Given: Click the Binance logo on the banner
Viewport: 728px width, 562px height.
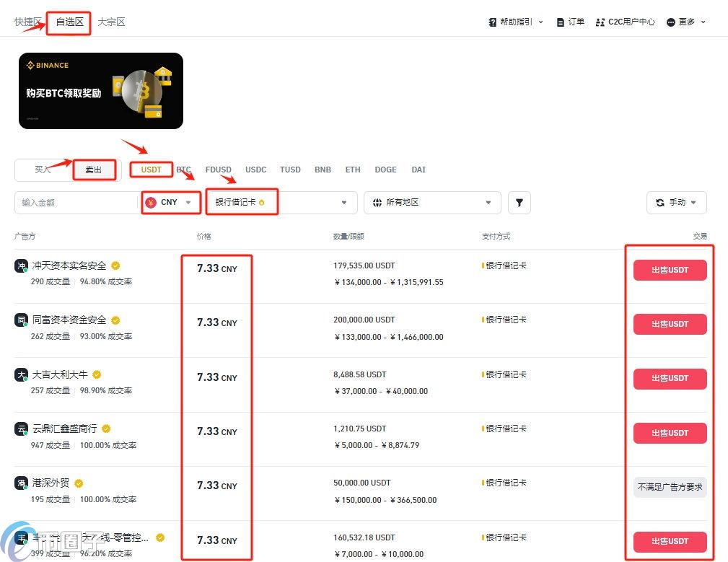Looking at the screenshot, I should 48,66.
